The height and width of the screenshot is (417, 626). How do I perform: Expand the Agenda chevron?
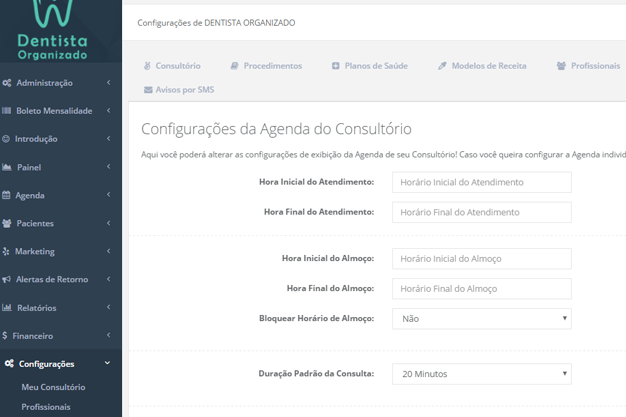click(x=109, y=195)
